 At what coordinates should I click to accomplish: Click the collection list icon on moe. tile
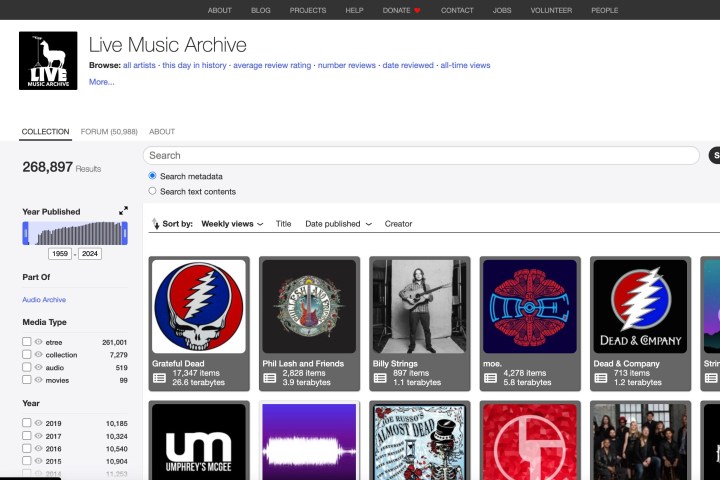[x=490, y=378]
